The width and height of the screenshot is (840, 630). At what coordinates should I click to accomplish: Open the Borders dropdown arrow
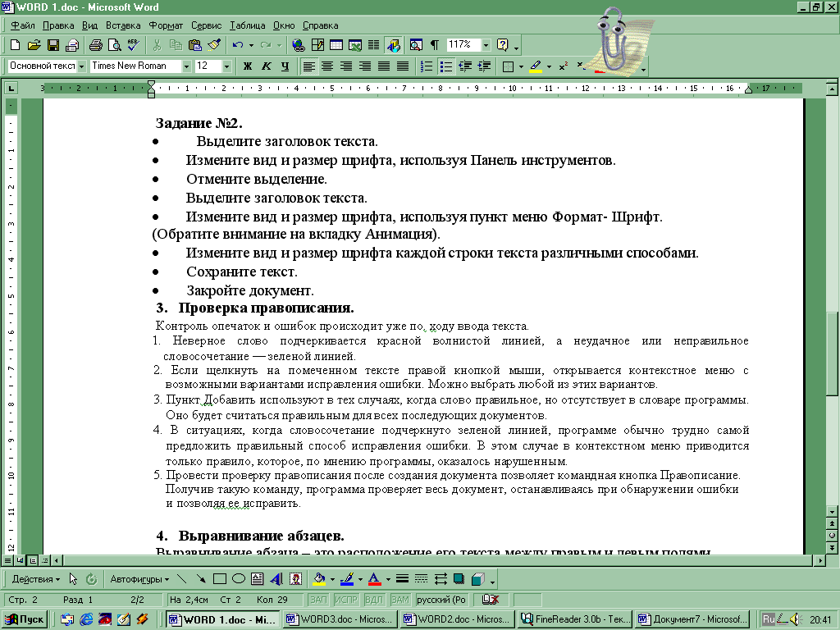[x=519, y=66]
